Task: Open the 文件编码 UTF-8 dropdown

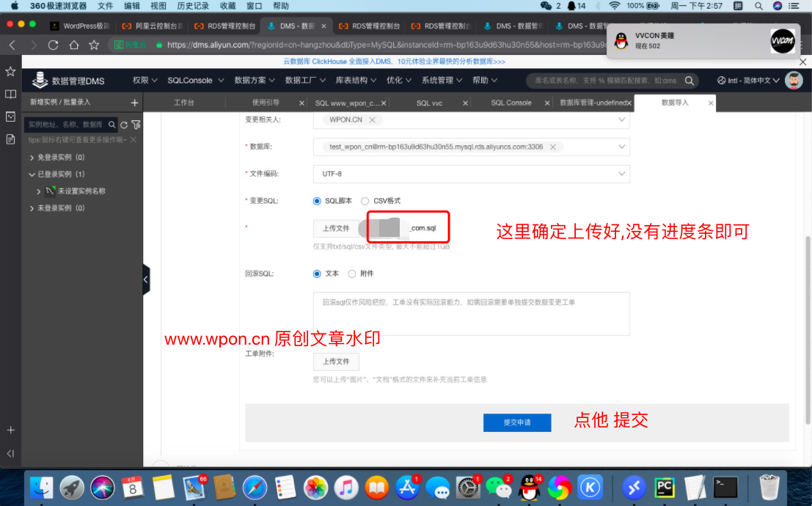Action: 471,174
